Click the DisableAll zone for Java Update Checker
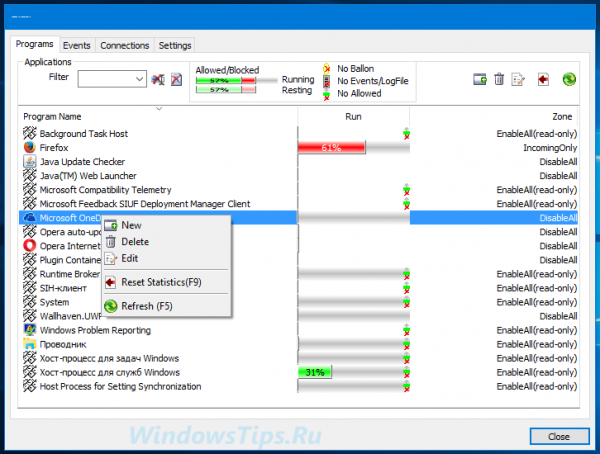The image size is (600, 454). coord(558,162)
